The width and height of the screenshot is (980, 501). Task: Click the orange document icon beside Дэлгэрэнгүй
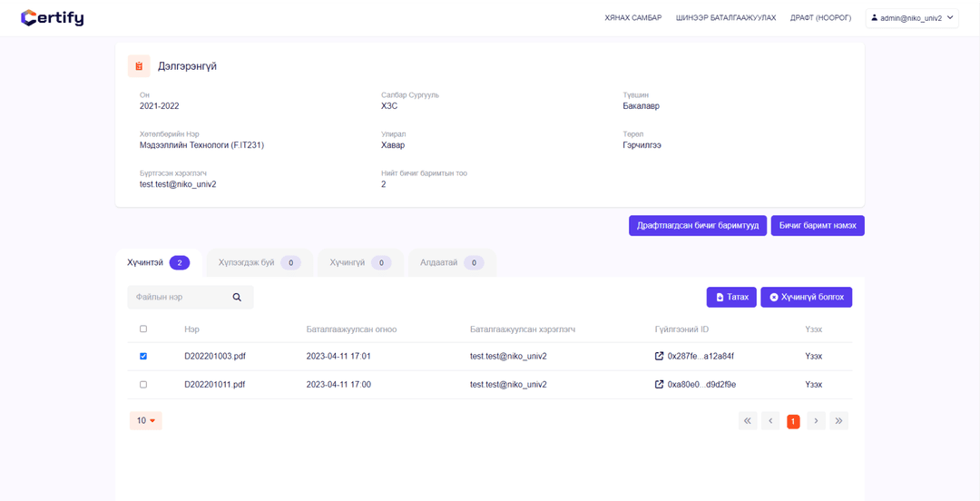(139, 66)
